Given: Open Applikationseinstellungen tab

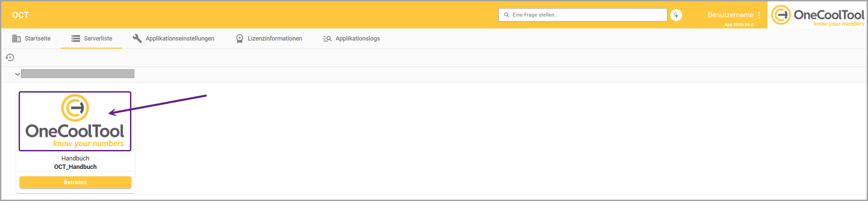Looking at the screenshot, I should tap(173, 39).
